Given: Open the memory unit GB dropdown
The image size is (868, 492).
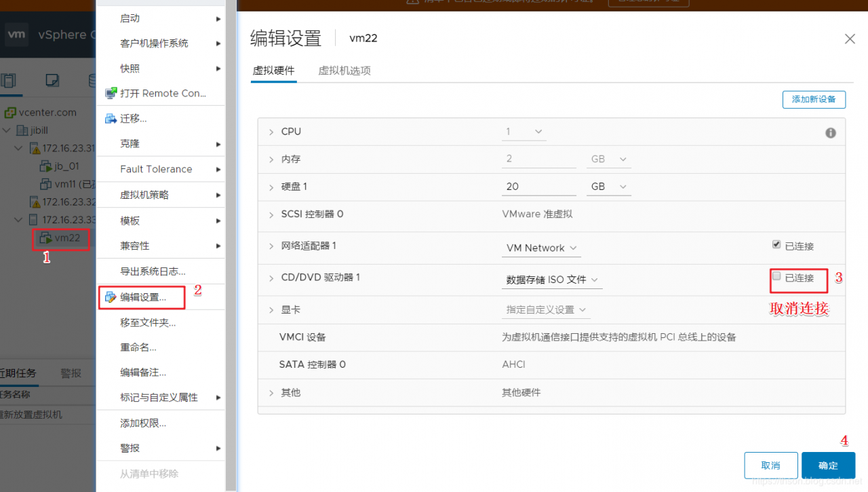Looking at the screenshot, I should [609, 159].
